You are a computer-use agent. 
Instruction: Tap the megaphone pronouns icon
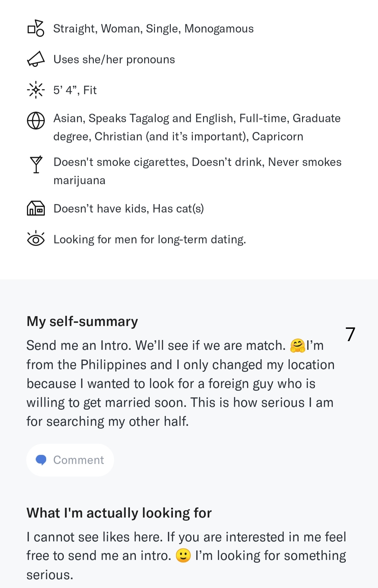tap(36, 59)
